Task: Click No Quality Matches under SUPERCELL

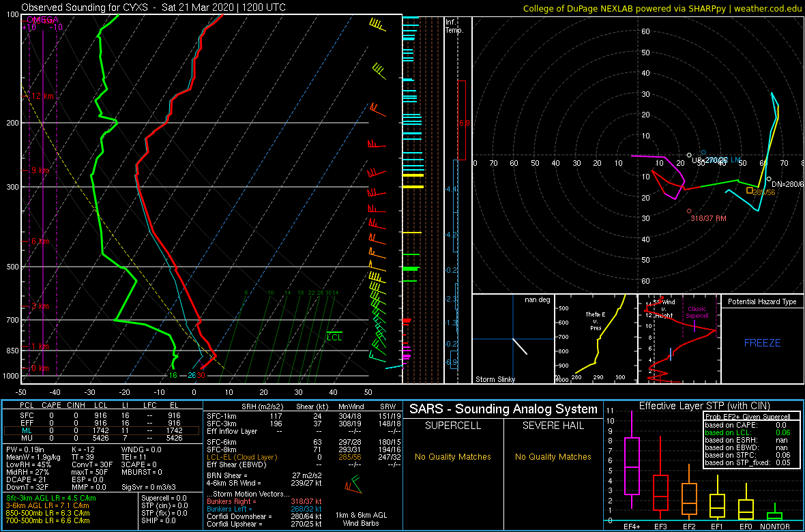Action: (453, 456)
